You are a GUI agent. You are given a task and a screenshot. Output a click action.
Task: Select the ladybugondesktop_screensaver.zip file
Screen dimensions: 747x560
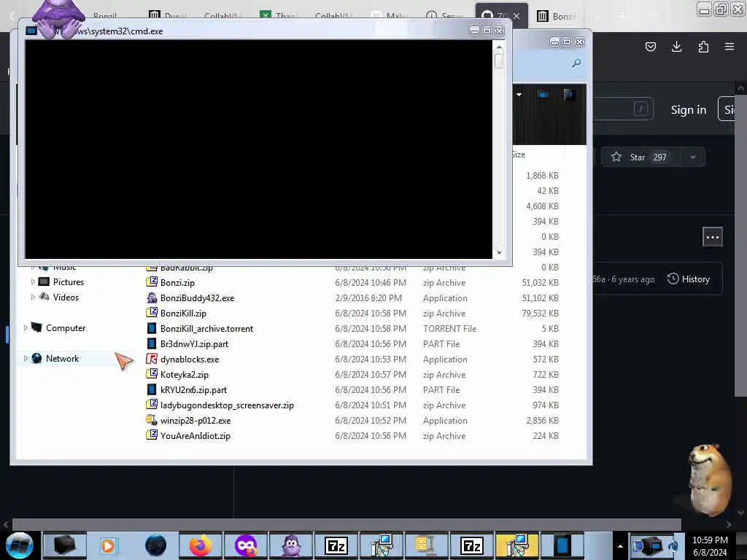[228, 405]
